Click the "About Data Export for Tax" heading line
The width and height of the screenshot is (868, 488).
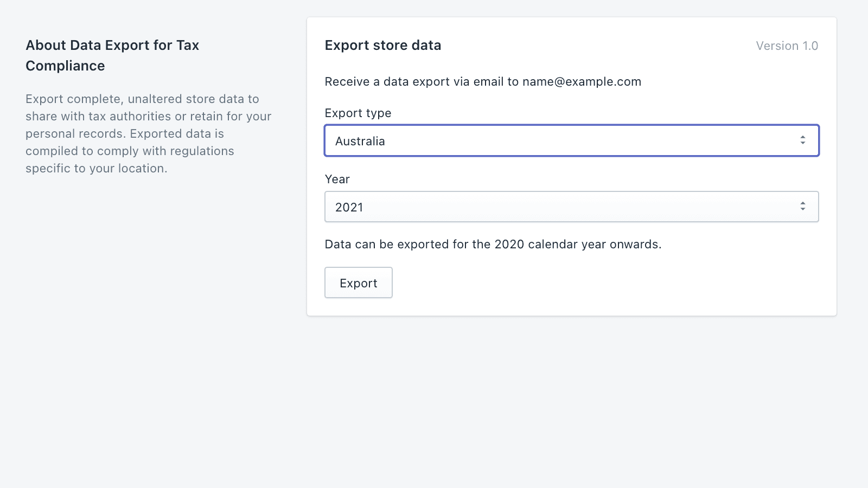112,46
